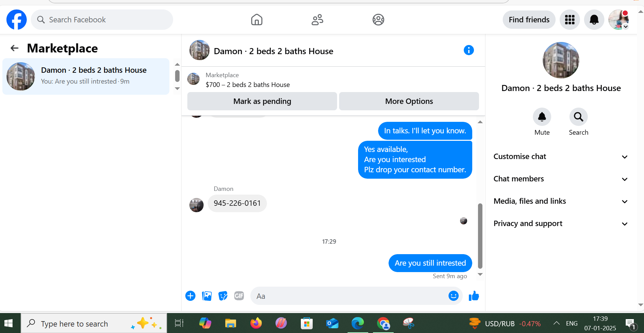The image size is (644, 333).
Task: Open the Groups icon in top navigation
Action: point(378,20)
